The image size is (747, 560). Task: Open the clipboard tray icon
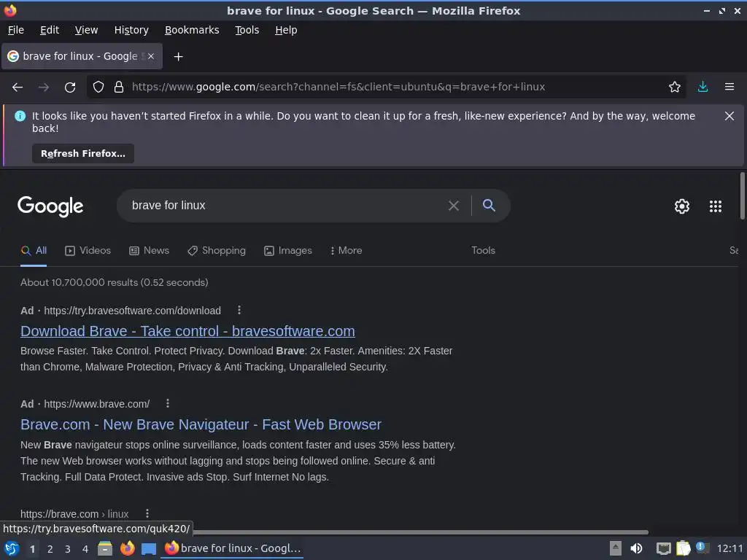click(683, 548)
